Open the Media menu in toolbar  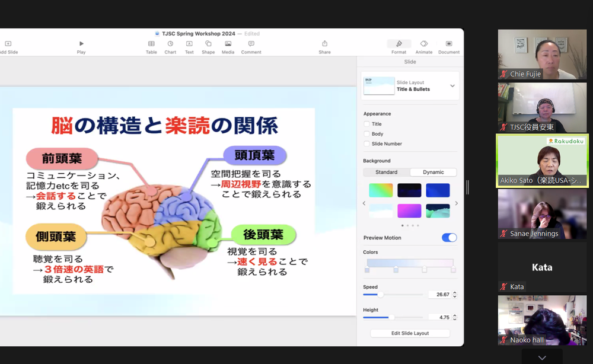tap(228, 44)
